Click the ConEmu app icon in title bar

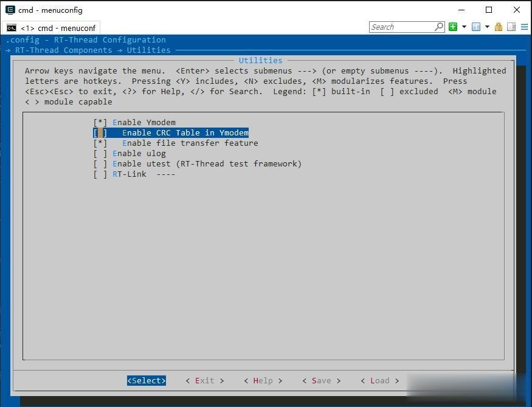pos(10,10)
